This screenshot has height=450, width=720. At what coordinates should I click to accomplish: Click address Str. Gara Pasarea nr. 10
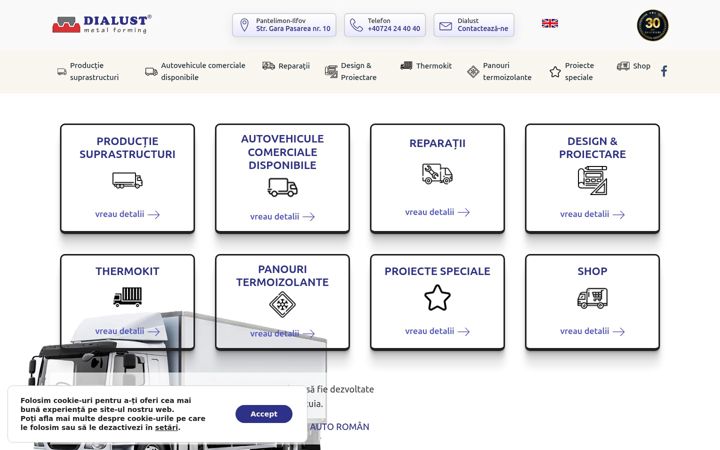[293, 28]
